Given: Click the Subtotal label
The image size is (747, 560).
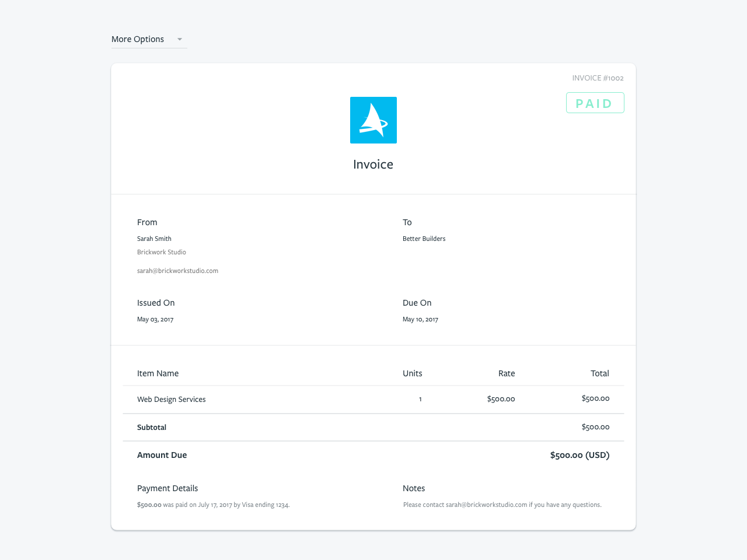Looking at the screenshot, I should click(152, 427).
